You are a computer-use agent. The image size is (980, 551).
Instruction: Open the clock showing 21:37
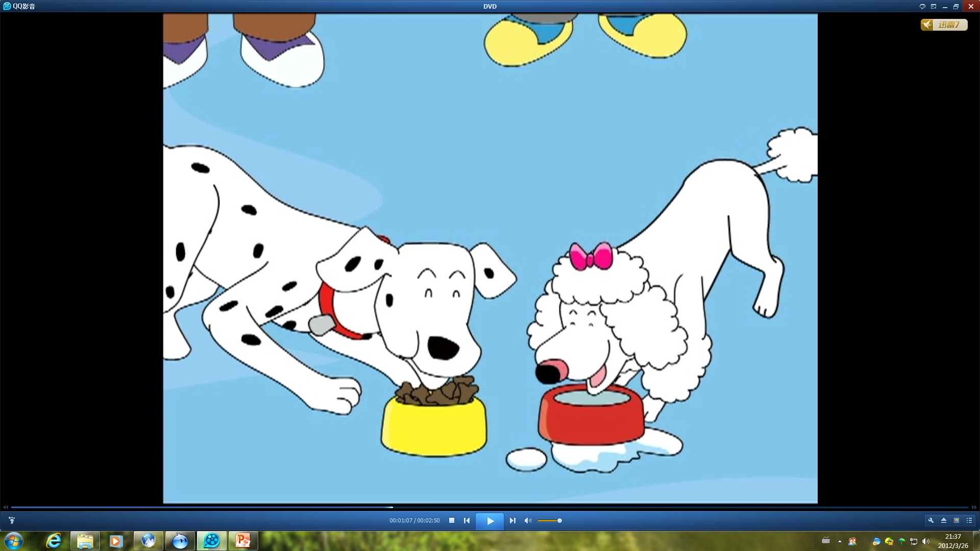953,541
